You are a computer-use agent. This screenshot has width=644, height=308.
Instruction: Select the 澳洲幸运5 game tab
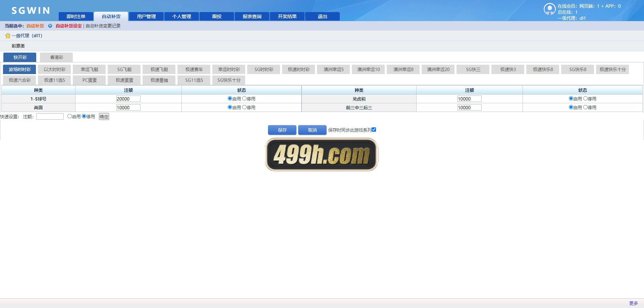tap(333, 69)
